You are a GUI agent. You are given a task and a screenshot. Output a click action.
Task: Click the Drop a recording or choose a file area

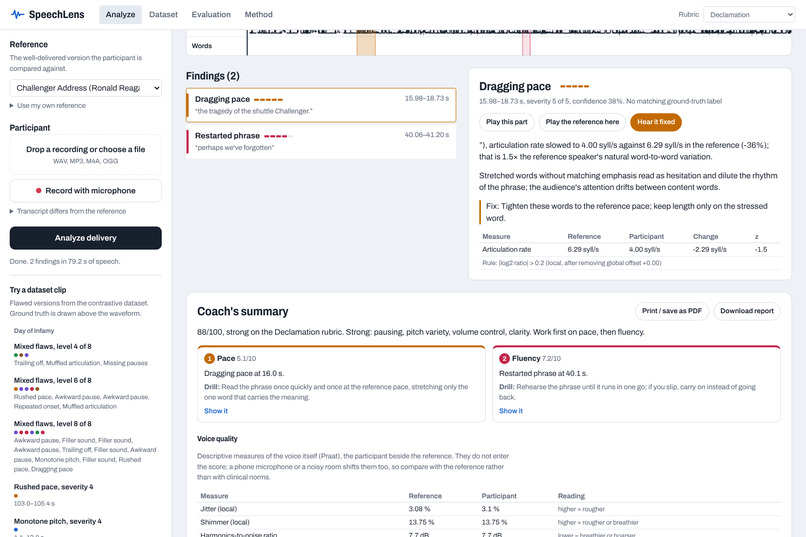point(86,155)
